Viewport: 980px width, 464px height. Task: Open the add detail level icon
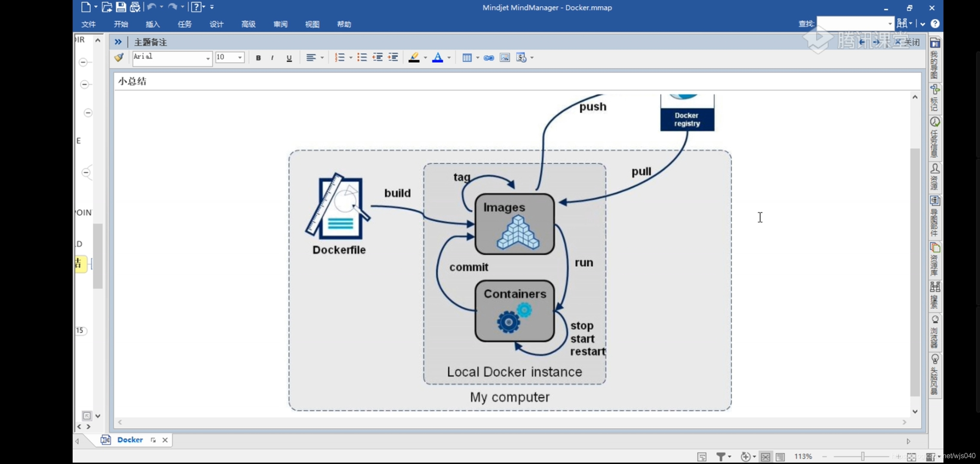(x=746, y=457)
